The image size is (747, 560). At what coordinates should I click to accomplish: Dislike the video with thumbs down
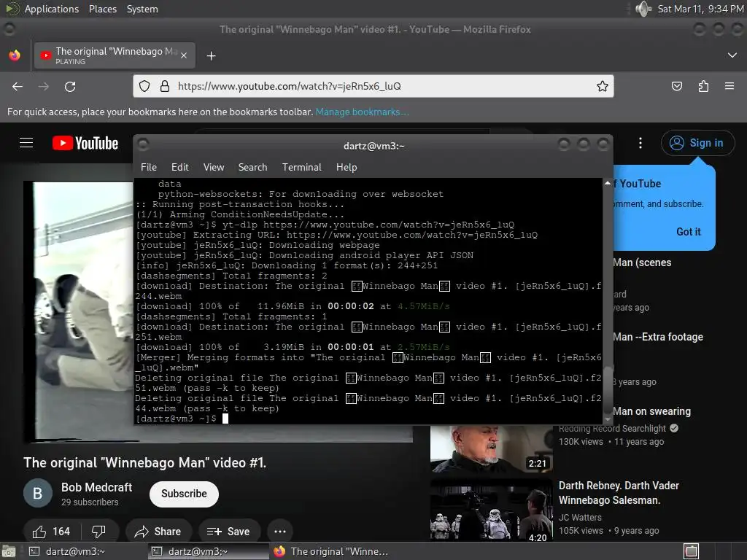point(98,532)
